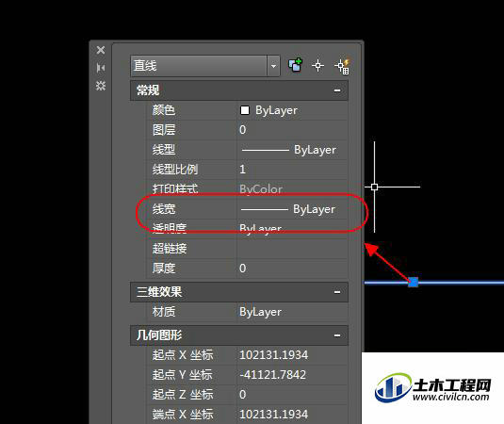Viewport: 504px width, 424px height.
Task: Open the Properties palette settings menu
Action: pos(101,86)
